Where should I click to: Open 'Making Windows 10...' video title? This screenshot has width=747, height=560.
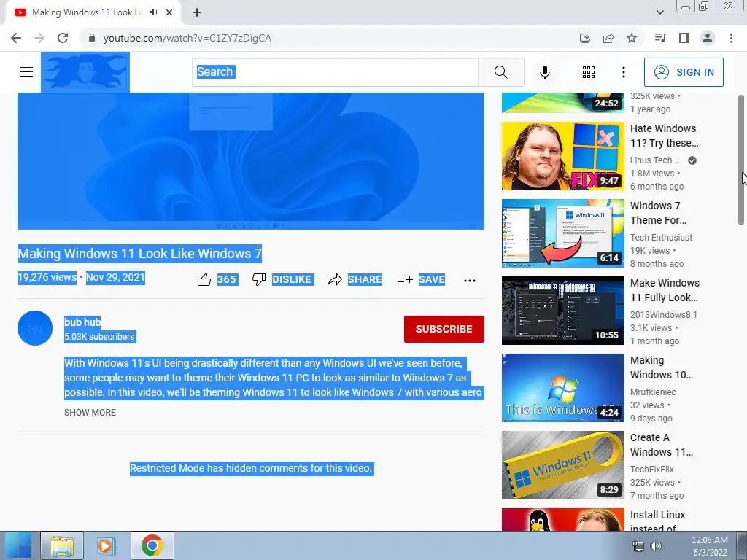coord(661,367)
